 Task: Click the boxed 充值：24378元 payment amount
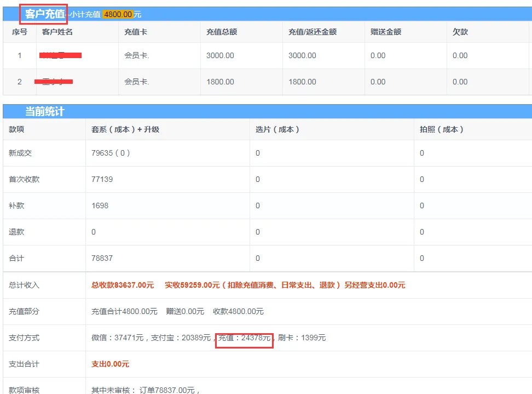tap(245, 338)
